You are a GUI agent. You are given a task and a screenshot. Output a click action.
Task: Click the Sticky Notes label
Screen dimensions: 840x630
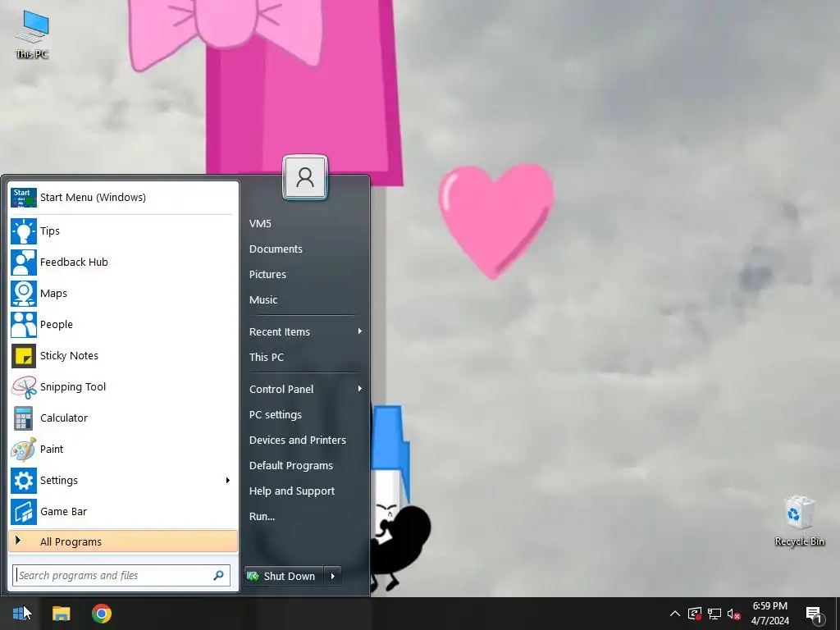(69, 356)
